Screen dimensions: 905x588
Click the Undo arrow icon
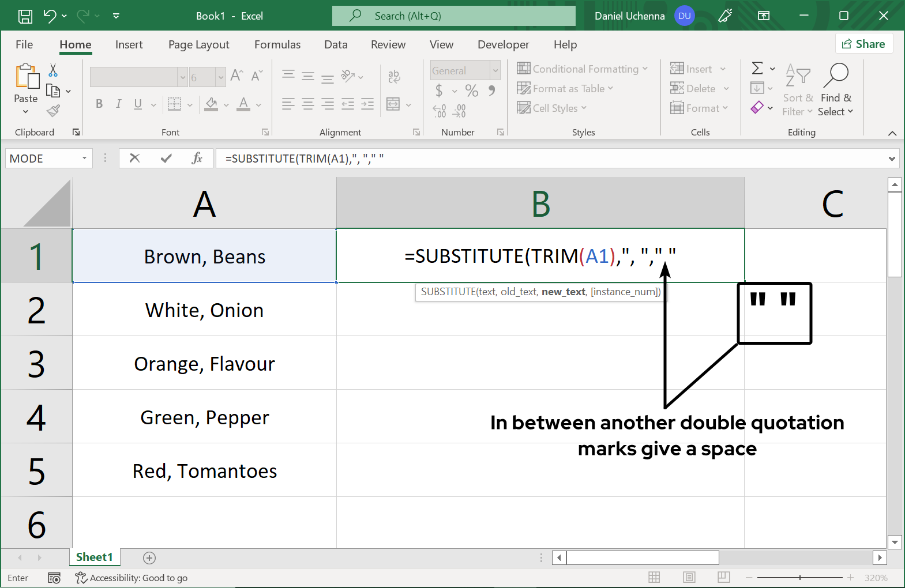pyautogui.click(x=50, y=16)
